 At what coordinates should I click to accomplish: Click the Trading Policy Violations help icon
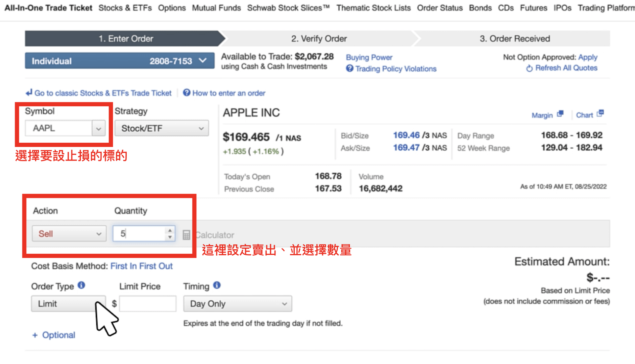(350, 68)
